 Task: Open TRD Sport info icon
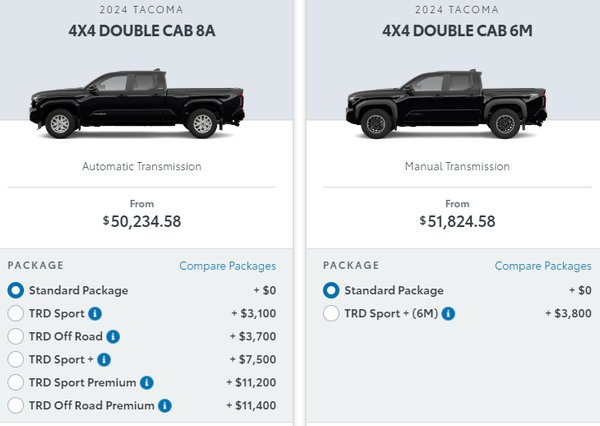pos(95,314)
